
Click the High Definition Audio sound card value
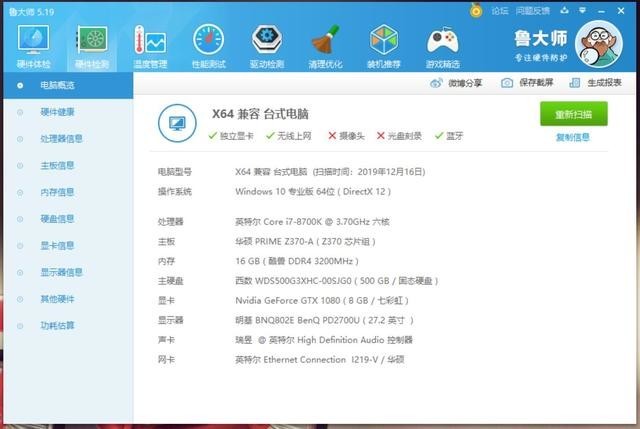(x=324, y=340)
